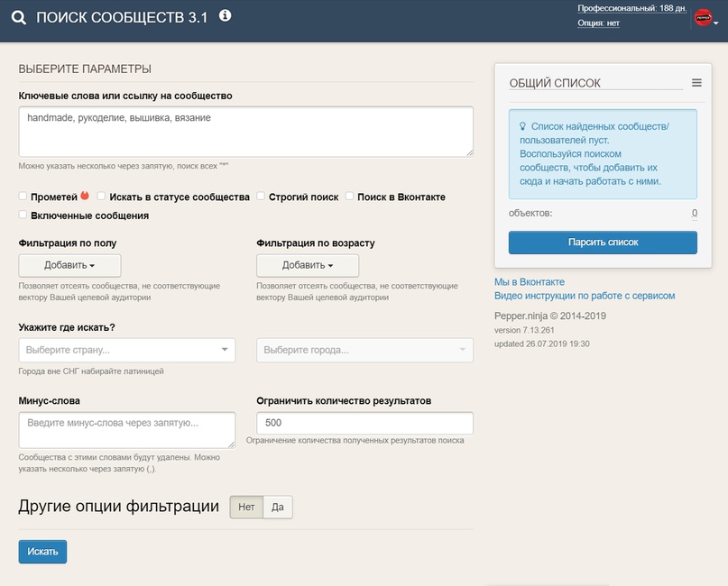Viewport: 728px width, 586px height.
Task: Click the Pepper avatar icon in header
Action: 703,17
